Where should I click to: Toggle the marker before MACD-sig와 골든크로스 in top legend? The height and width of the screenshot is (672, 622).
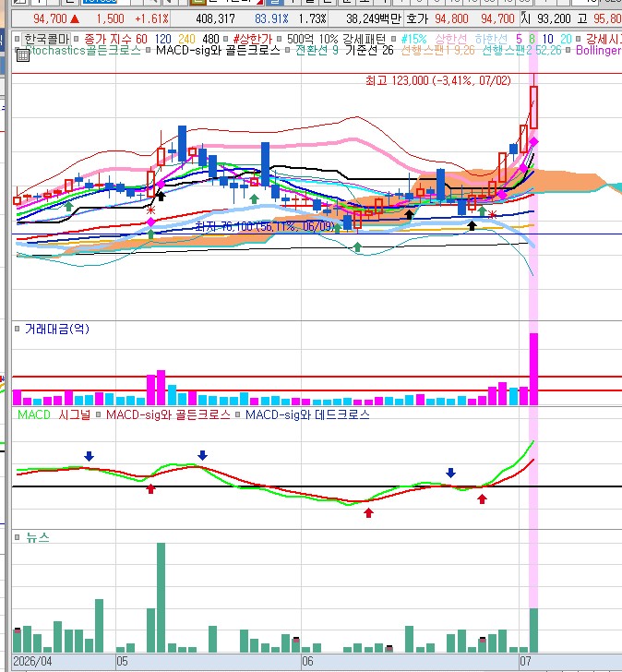click(x=148, y=50)
